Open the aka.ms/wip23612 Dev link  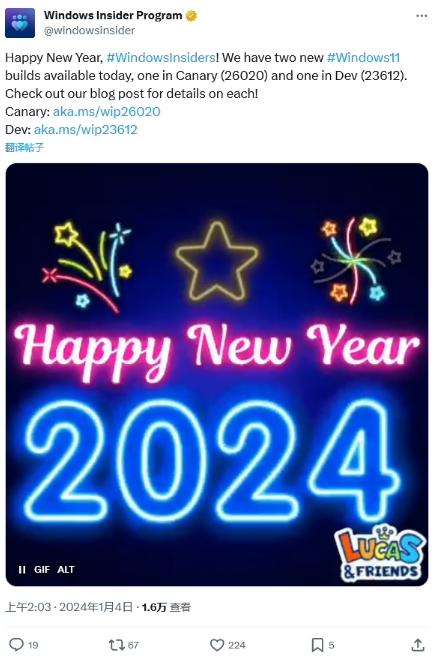click(86, 130)
